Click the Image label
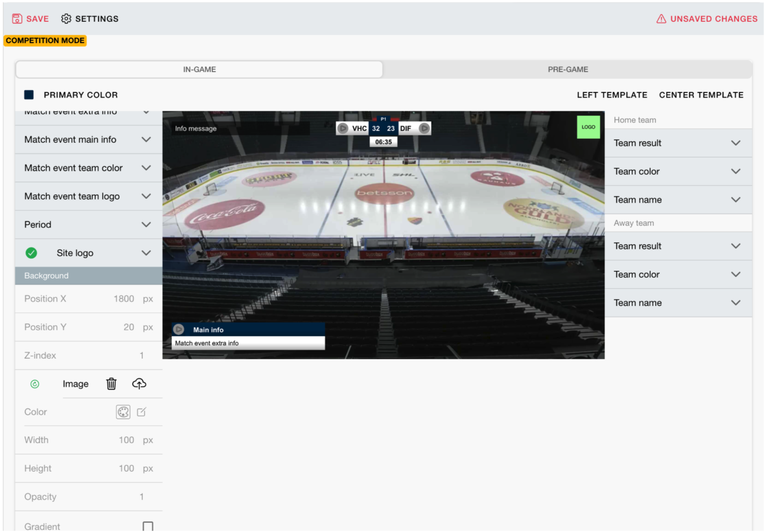Image resolution: width=764 pixels, height=532 pixels. (x=75, y=384)
